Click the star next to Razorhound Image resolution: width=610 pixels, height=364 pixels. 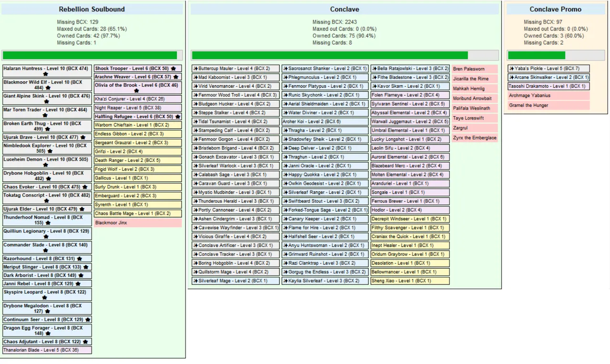[80, 259]
